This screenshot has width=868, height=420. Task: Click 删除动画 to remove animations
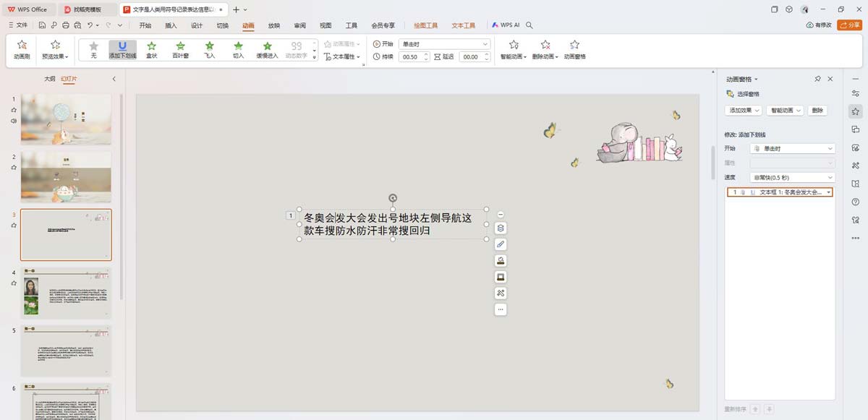coord(545,49)
